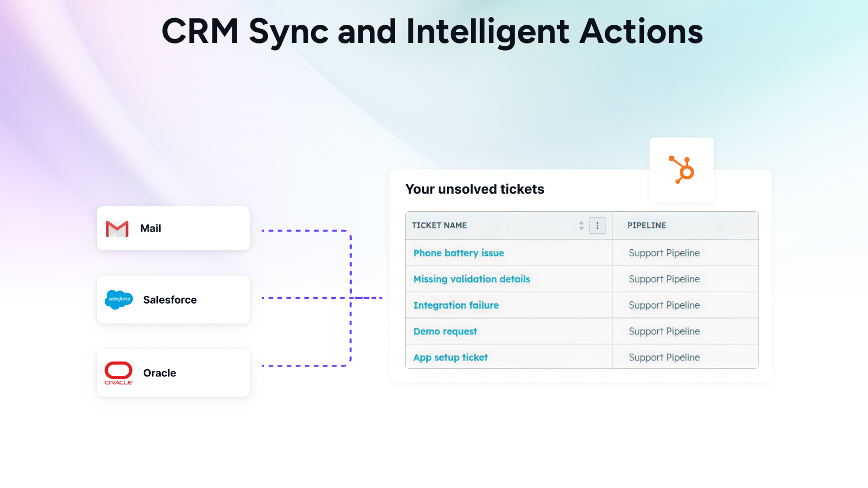The image size is (868, 488).
Task: Sort tickets by the Ticket Name arrows
Action: (x=581, y=226)
